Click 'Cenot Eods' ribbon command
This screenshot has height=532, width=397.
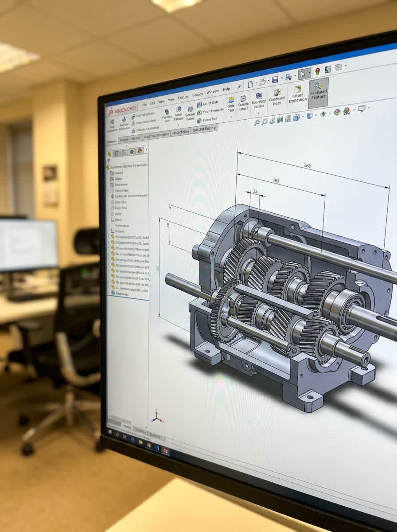click(207, 103)
